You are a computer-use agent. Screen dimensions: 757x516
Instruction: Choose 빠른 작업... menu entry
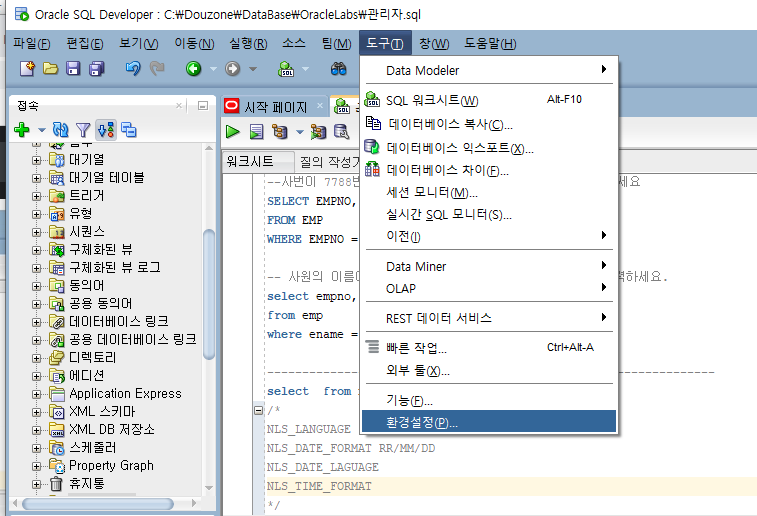[489, 348]
